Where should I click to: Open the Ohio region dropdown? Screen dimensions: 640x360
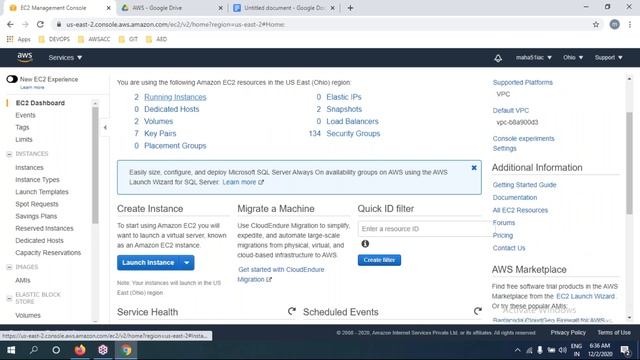point(573,58)
